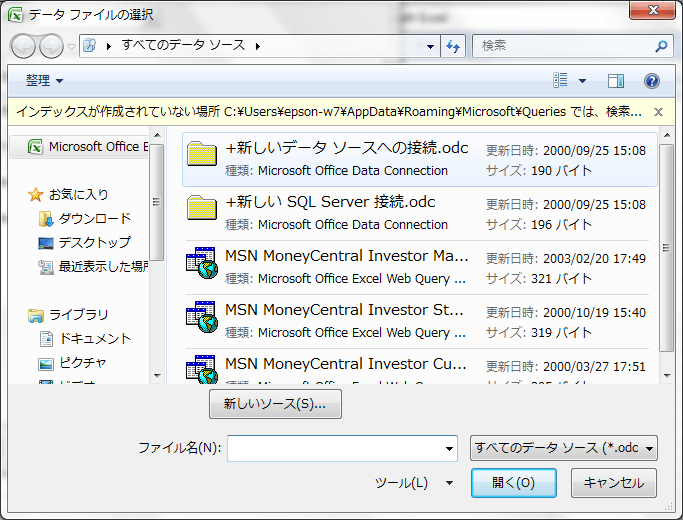Image resolution: width=683 pixels, height=520 pixels.
Task: Click the ピクチャ picture icon
Action: tap(46, 363)
